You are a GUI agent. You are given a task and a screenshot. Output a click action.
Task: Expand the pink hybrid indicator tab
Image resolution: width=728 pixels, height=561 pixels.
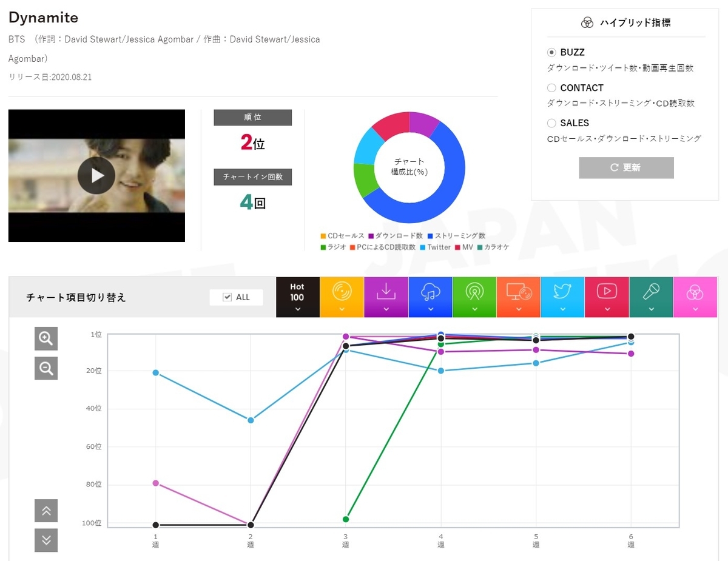pyautogui.click(x=695, y=297)
